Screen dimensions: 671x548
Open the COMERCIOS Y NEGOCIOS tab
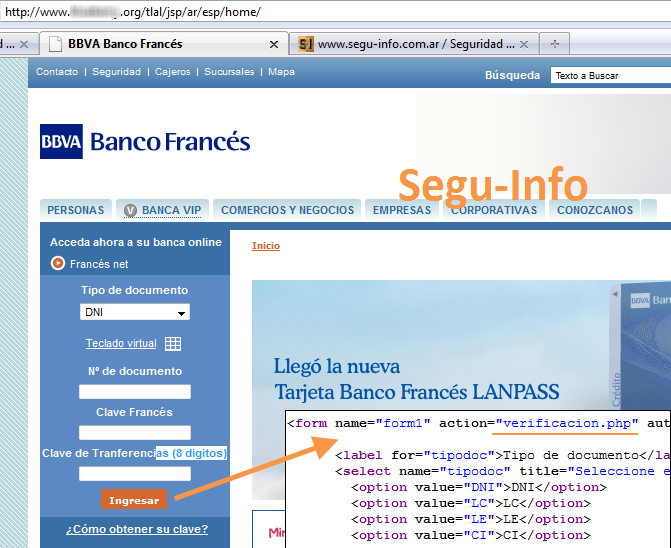287,210
